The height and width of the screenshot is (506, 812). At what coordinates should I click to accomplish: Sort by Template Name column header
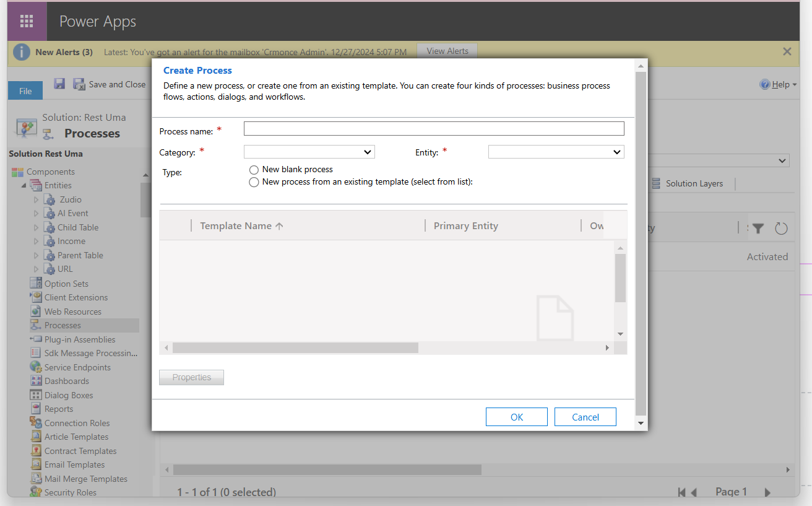[241, 225]
